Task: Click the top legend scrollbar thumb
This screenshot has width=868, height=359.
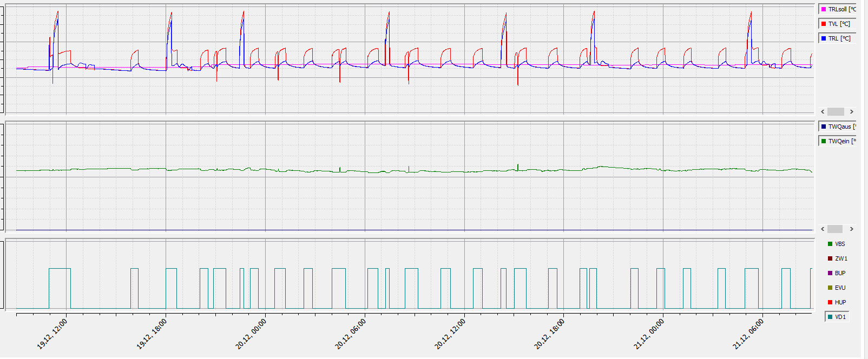Action: [x=836, y=111]
